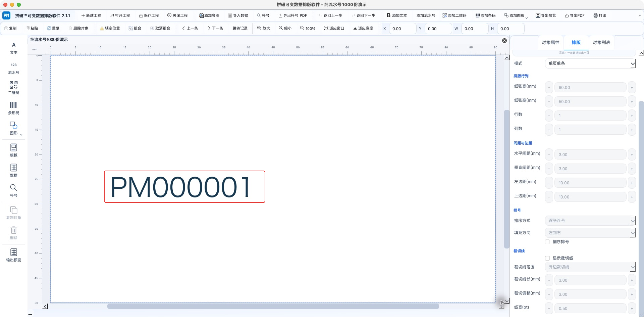Open the 填充方向 dropdown
This screenshot has width=644, height=317.
click(590, 233)
